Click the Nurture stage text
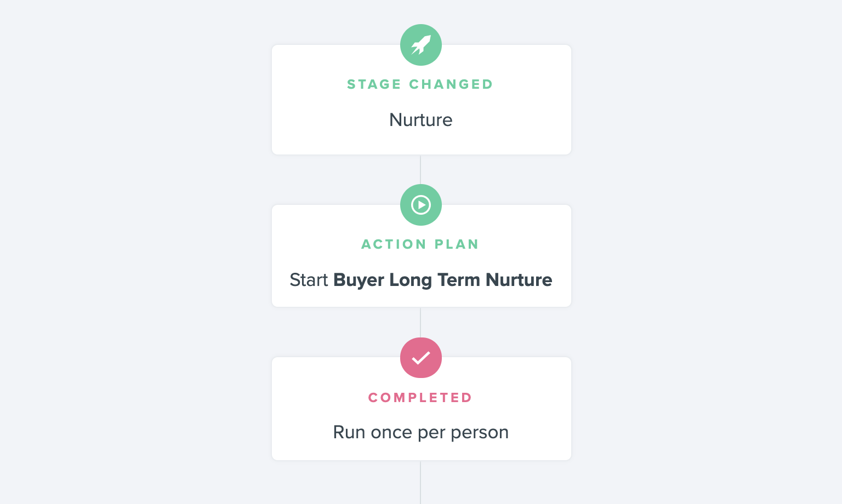 pyautogui.click(x=421, y=120)
